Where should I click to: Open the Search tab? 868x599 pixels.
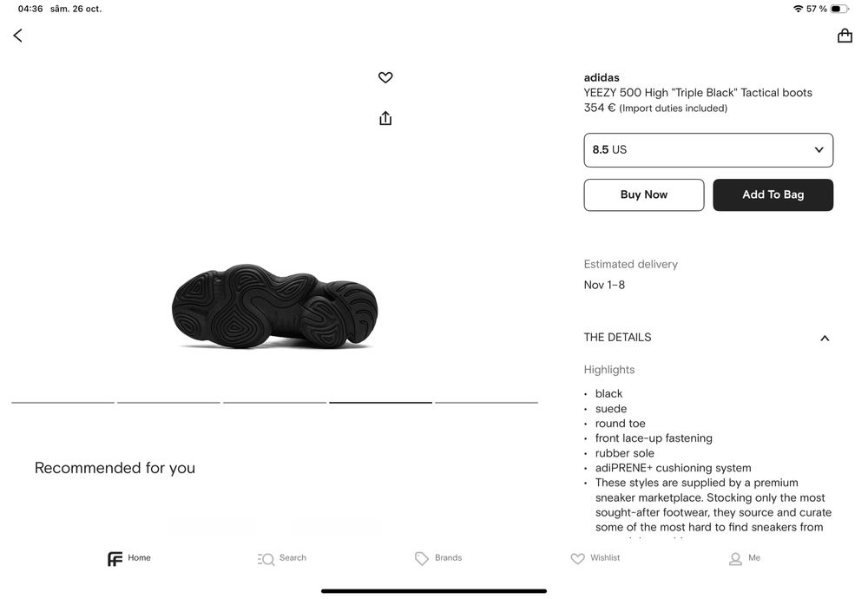pos(282,558)
